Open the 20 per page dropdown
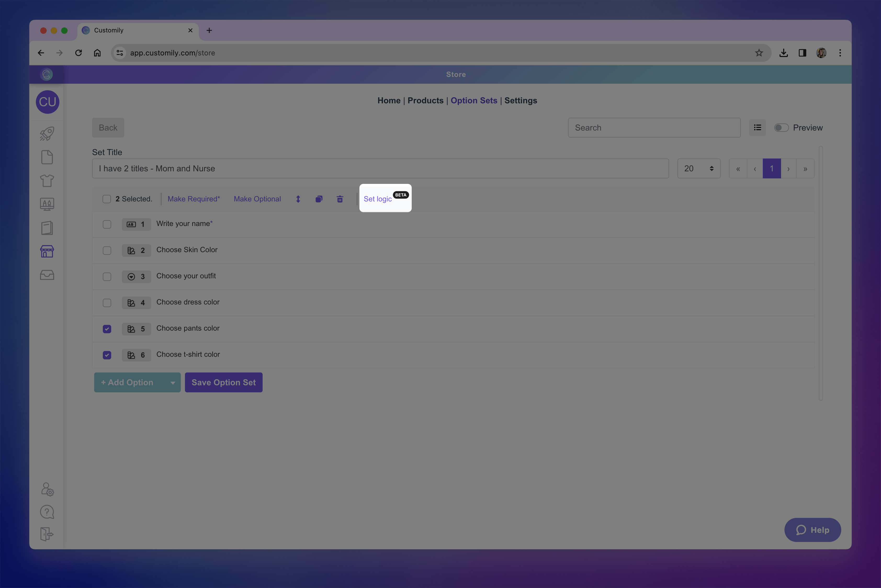This screenshot has height=588, width=881. pos(698,169)
